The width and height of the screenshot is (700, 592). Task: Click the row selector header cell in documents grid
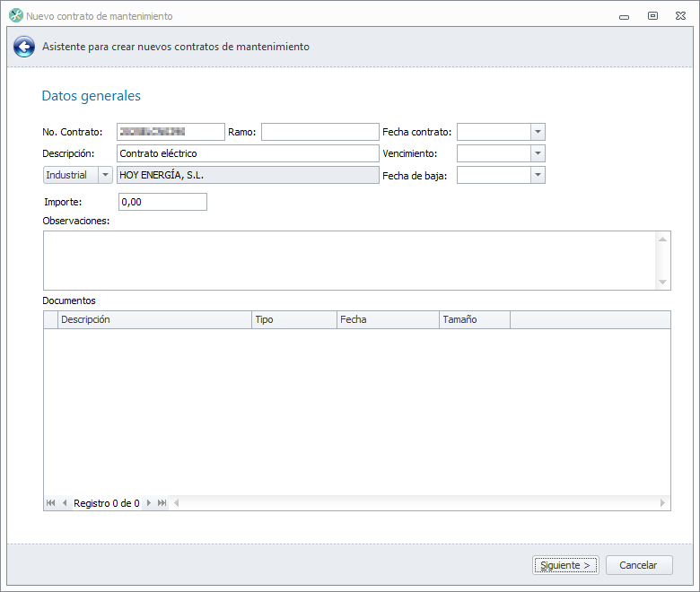pyautogui.click(x=51, y=319)
